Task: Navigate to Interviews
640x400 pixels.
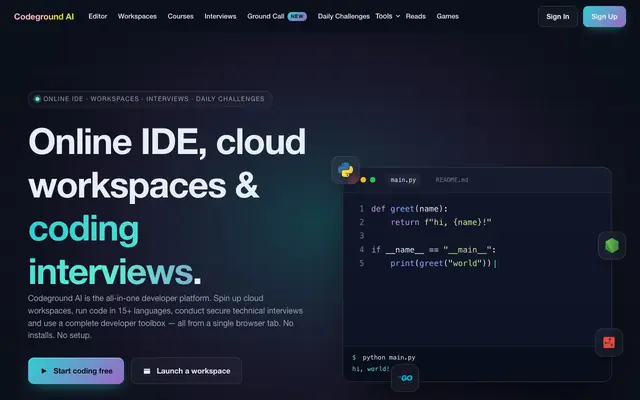Action: click(x=220, y=16)
